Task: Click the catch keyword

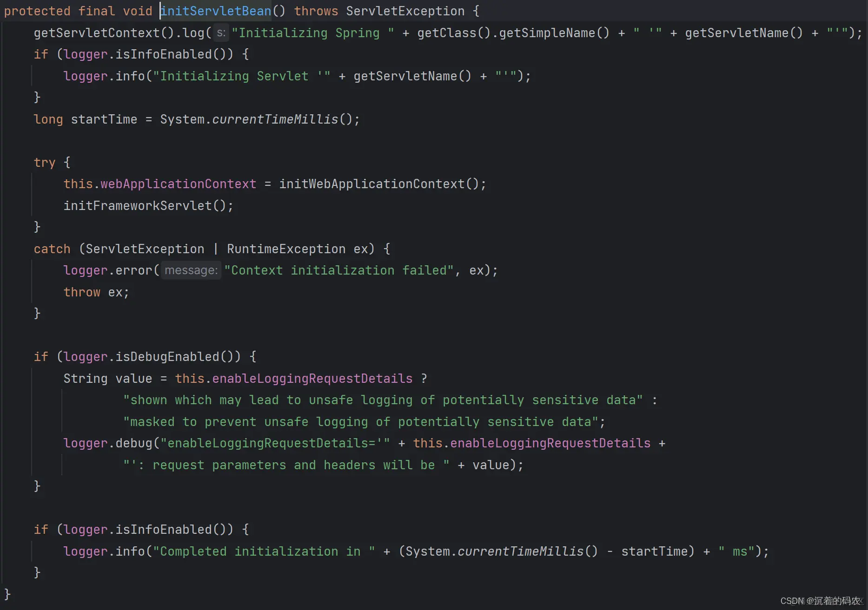Action: [x=52, y=249]
